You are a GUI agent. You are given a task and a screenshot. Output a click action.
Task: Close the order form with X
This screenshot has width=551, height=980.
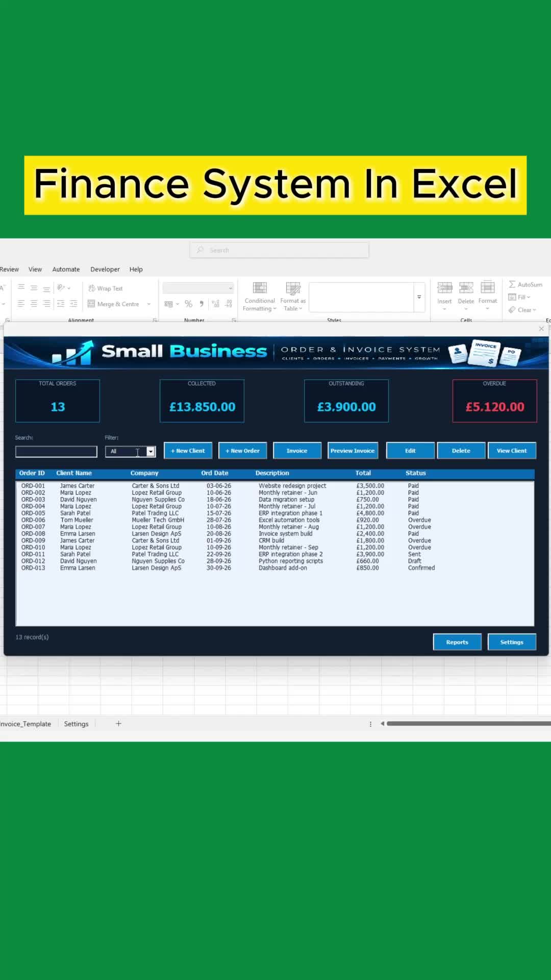click(x=541, y=329)
